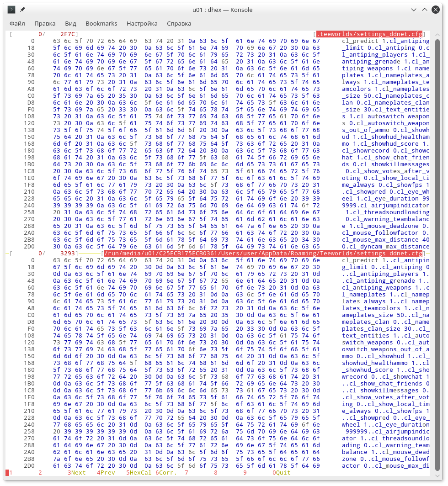
Task: Click the 6Corr. function key label
Action: (x=166, y=473)
